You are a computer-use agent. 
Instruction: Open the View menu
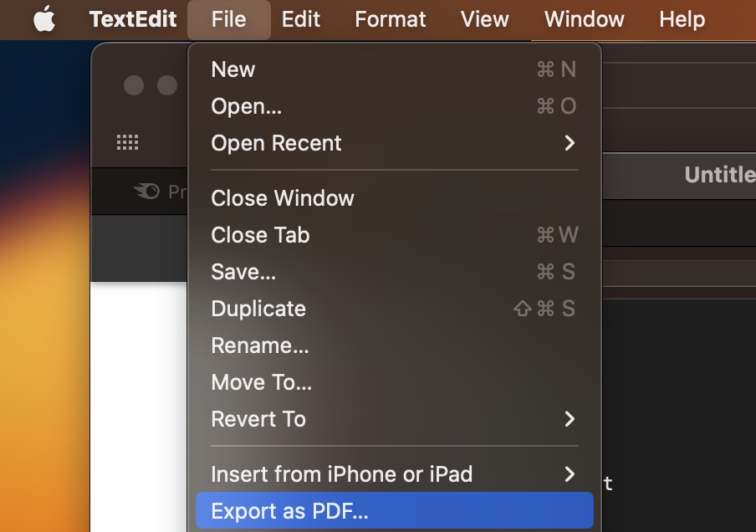tap(484, 19)
